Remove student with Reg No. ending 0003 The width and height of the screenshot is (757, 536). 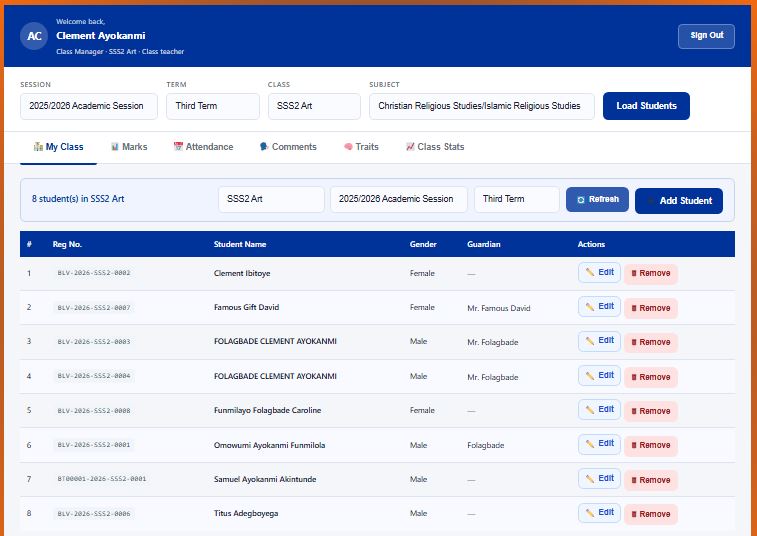point(651,342)
